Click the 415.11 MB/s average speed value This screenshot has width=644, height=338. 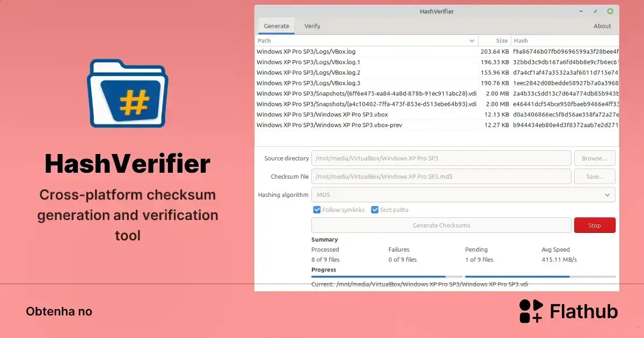coord(559,260)
